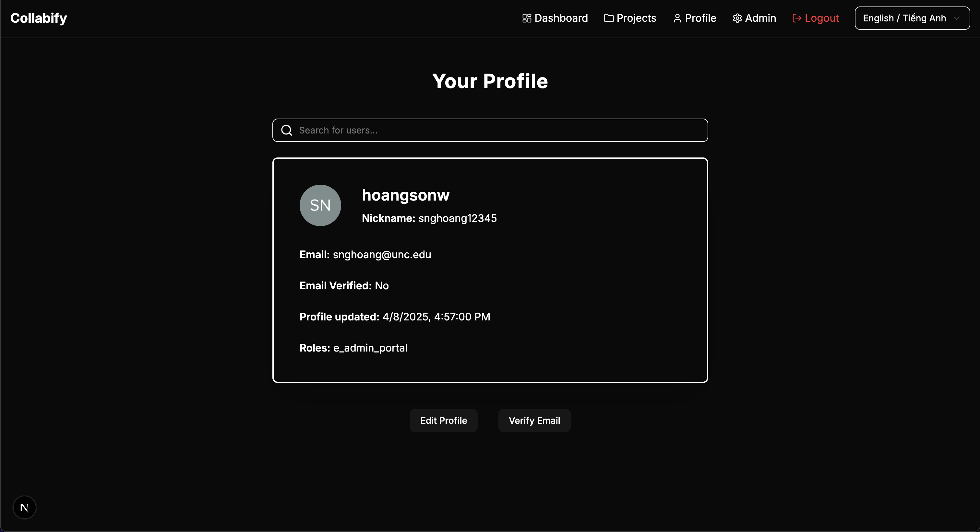Click the Collabify logo
Viewport: 980px width, 532px height.
tap(39, 18)
